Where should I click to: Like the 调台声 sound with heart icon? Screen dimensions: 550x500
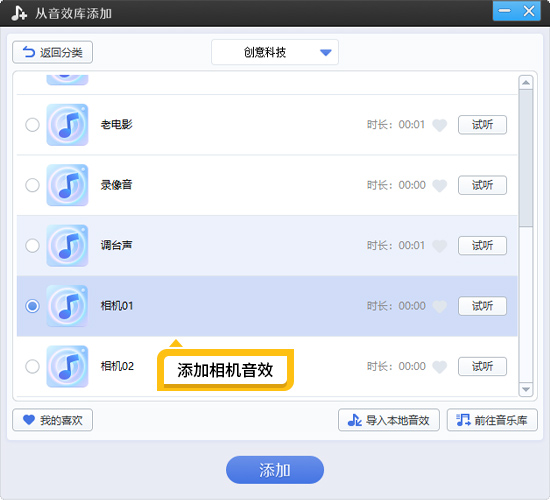coord(439,246)
